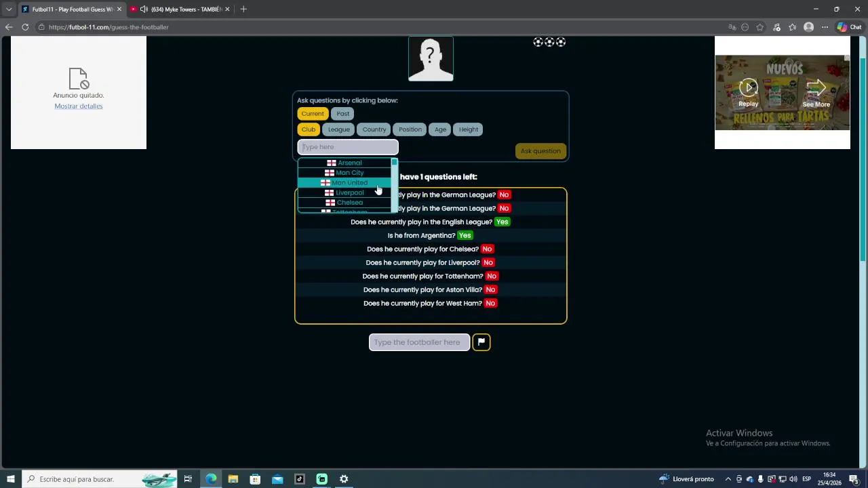Image resolution: width=868 pixels, height=488 pixels.
Task: Click 'Is he from Argentina?' question text
Action: [421, 236]
